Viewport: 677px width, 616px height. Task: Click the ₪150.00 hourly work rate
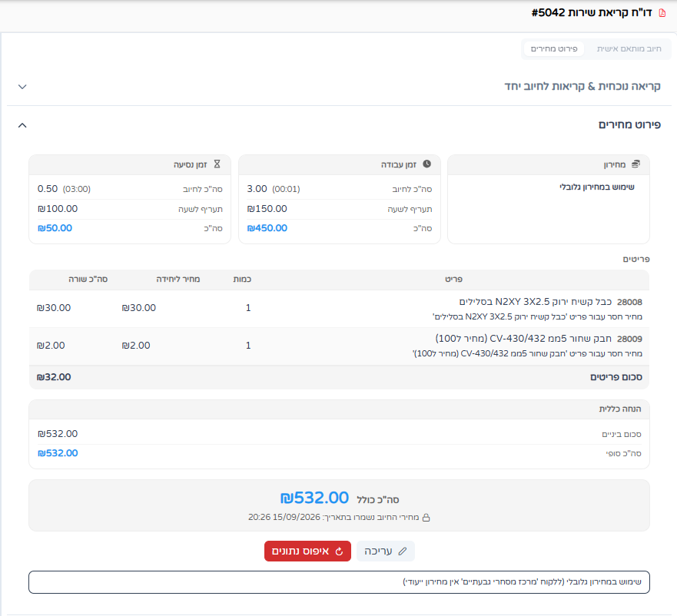[x=267, y=209]
